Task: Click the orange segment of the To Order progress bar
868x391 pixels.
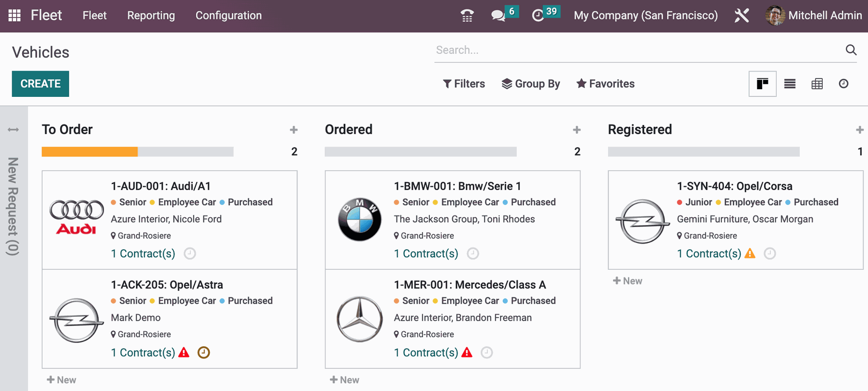Action: [90, 152]
